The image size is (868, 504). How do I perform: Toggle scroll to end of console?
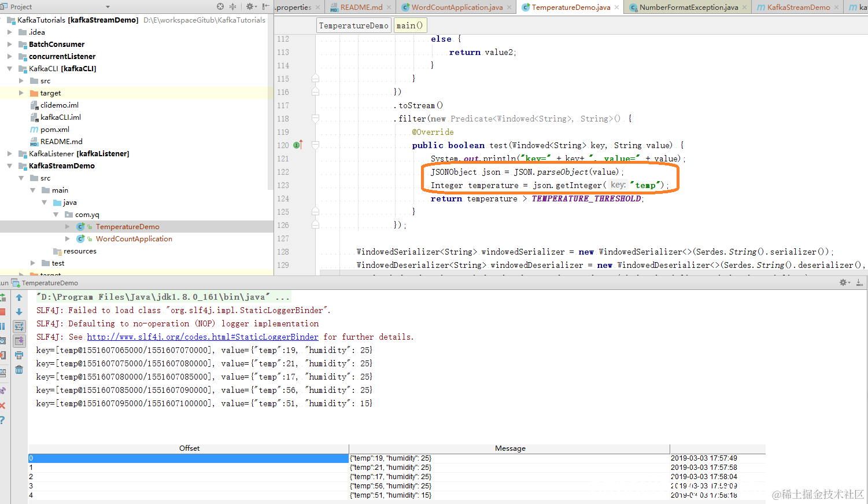pos(19,341)
